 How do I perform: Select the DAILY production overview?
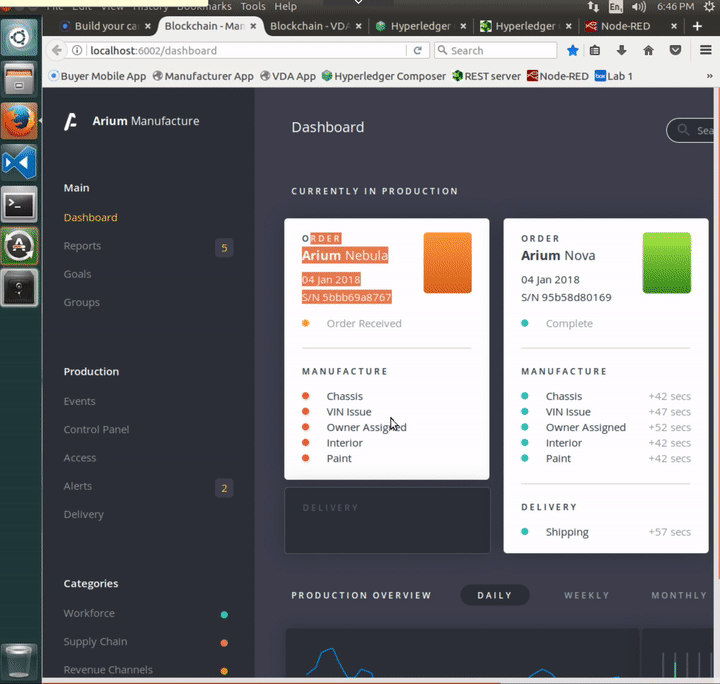coord(495,595)
